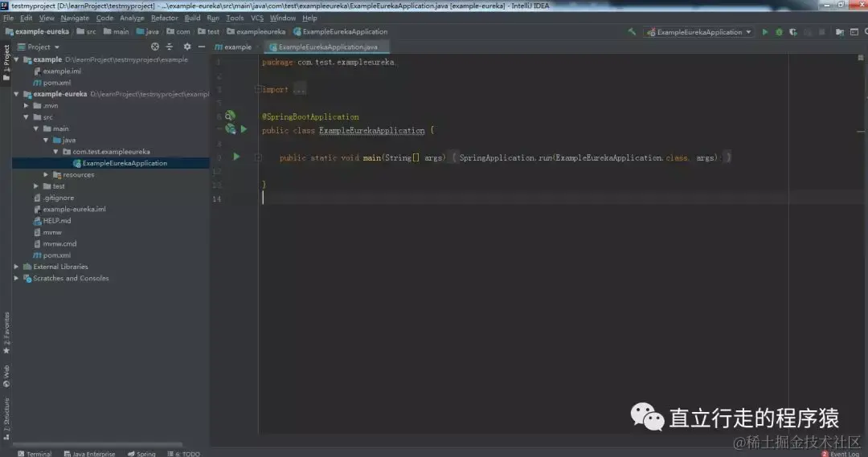This screenshot has width=868, height=457.
Task: Unfold the main method body in the gutter
Action: click(x=258, y=157)
